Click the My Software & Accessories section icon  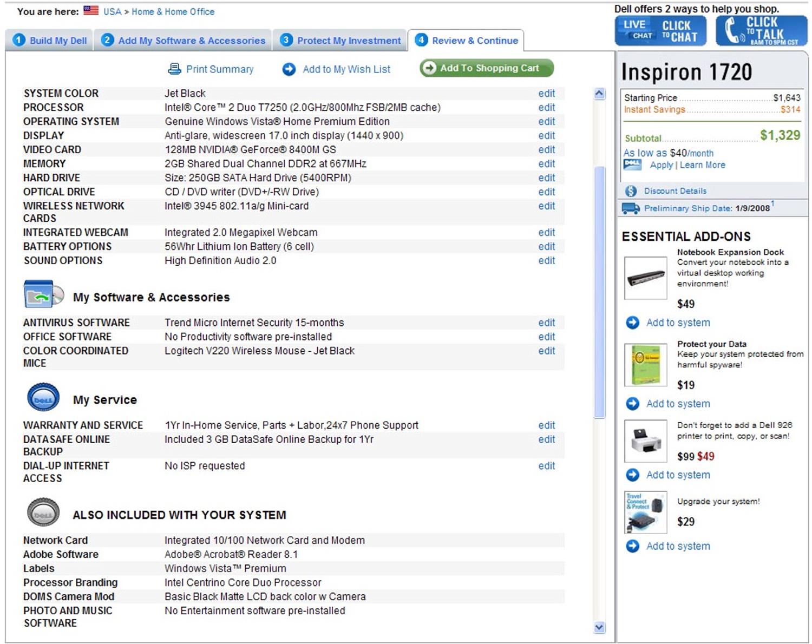tap(44, 294)
